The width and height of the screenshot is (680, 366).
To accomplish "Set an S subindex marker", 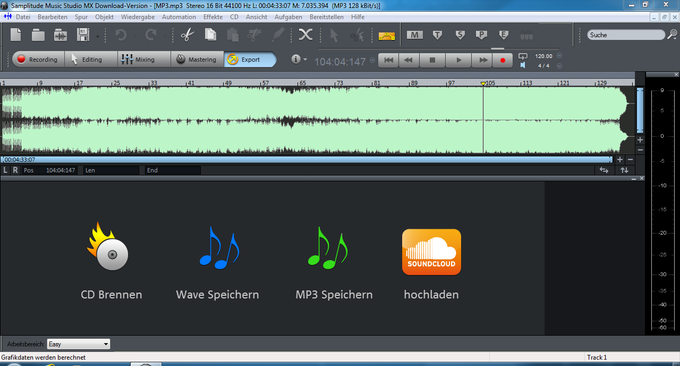I will 460,35.
